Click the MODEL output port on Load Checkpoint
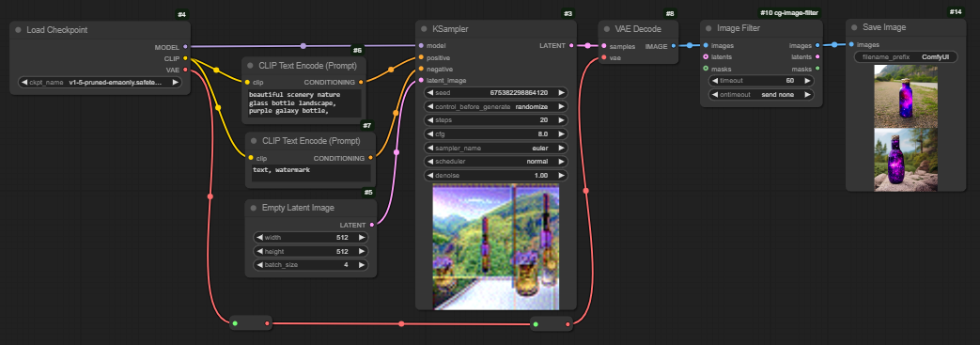The image size is (980, 345). 186,47
